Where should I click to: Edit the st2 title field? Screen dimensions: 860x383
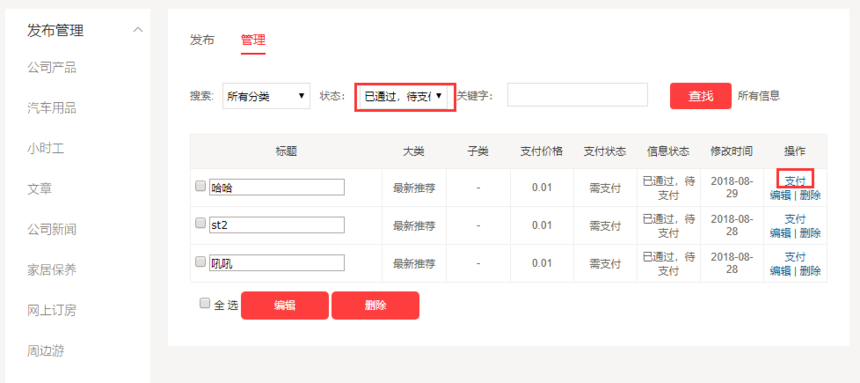(276, 225)
